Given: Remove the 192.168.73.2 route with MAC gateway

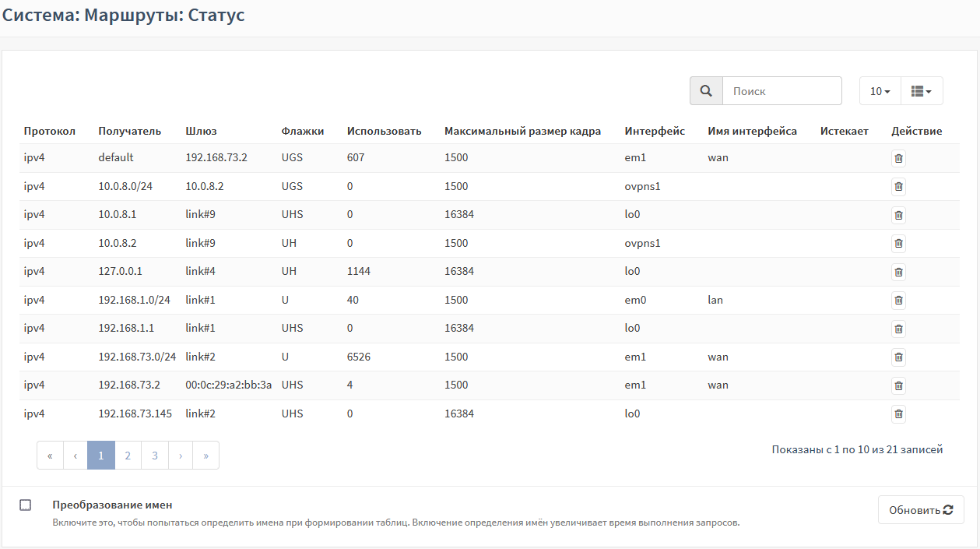Looking at the screenshot, I should [898, 385].
